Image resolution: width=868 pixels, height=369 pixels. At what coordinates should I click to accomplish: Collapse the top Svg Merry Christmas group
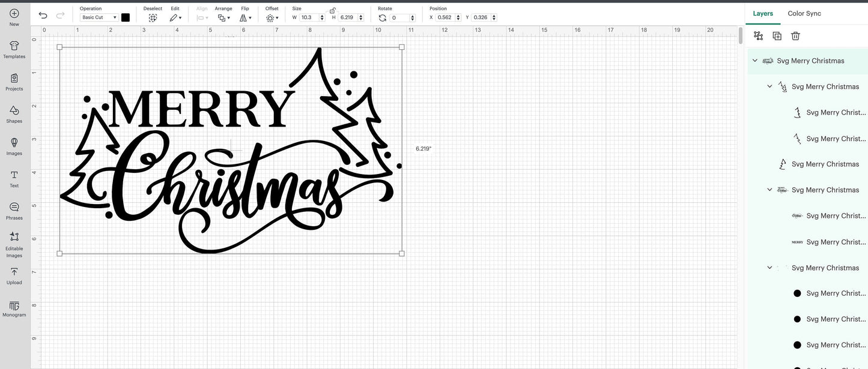[x=755, y=61]
